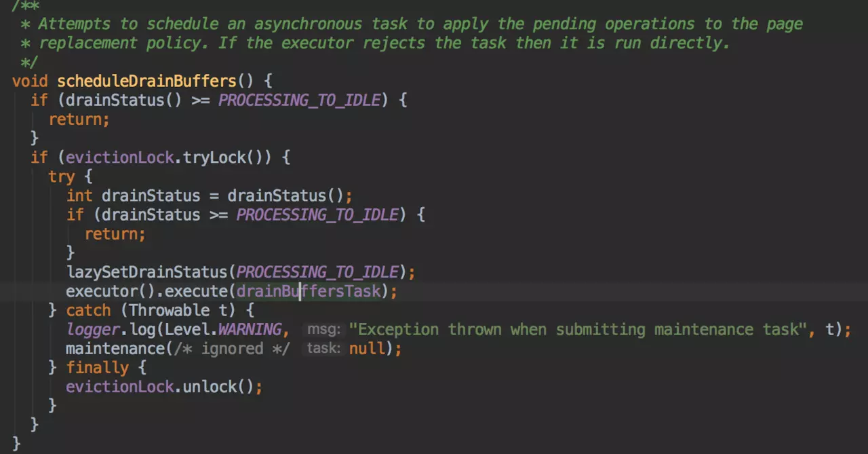
Task: Click Throwable in the catch clause
Action: point(169,310)
